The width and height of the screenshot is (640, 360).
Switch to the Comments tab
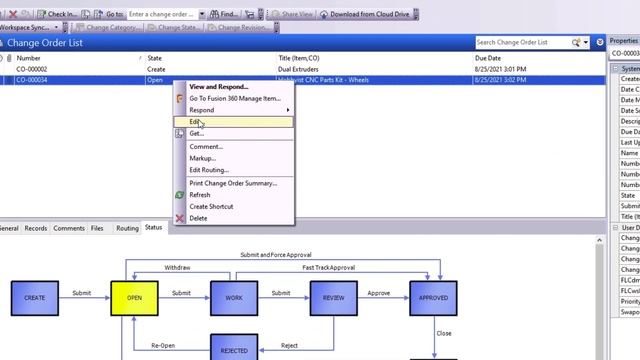[x=69, y=228]
